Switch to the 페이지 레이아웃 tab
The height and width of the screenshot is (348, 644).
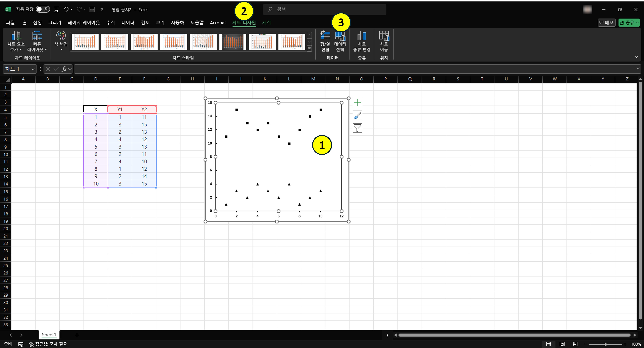[x=84, y=23]
